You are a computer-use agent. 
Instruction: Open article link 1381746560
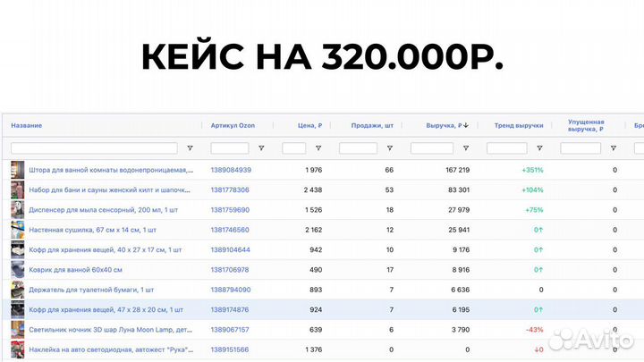(x=230, y=230)
